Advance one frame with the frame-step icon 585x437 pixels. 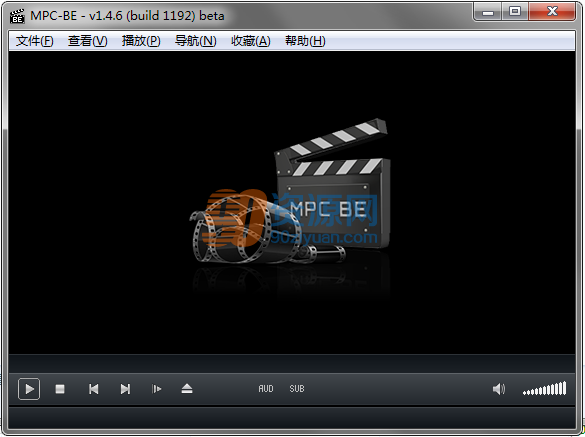(157, 389)
